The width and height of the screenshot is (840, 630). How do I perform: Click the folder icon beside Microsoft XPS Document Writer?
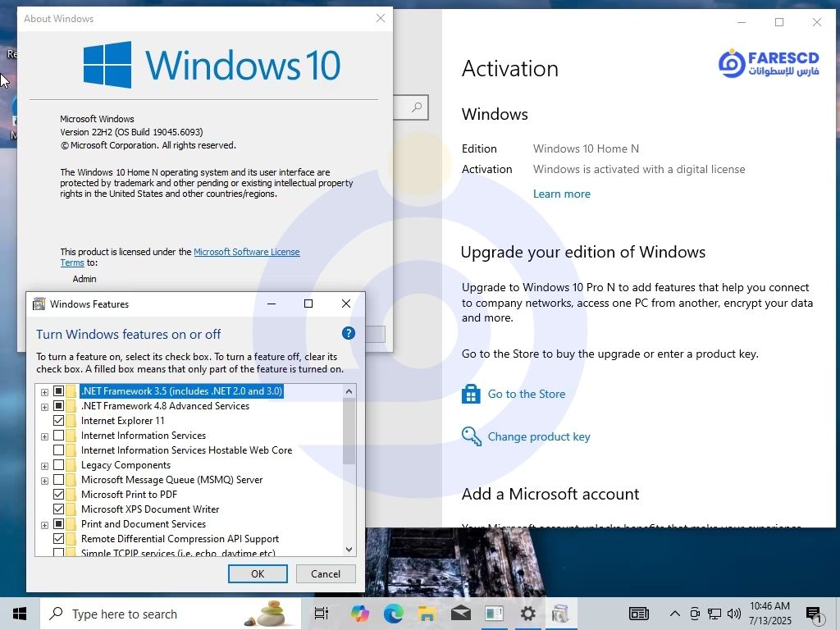[x=71, y=509]
